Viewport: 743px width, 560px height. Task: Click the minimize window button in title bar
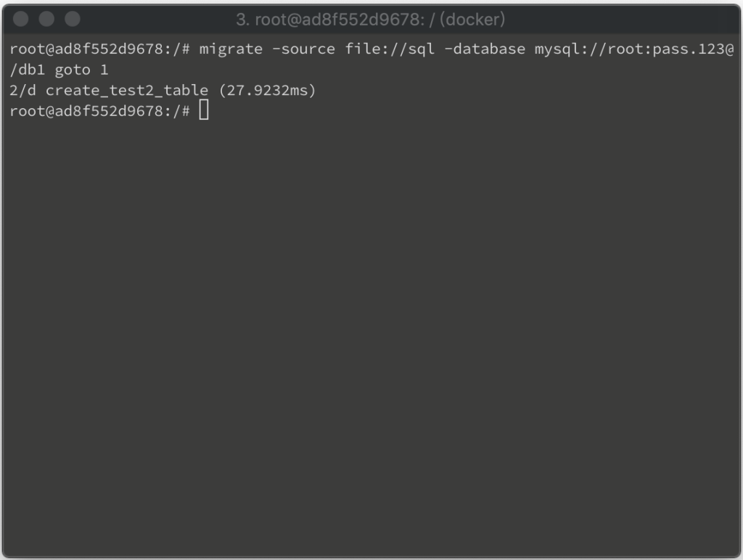46,19
